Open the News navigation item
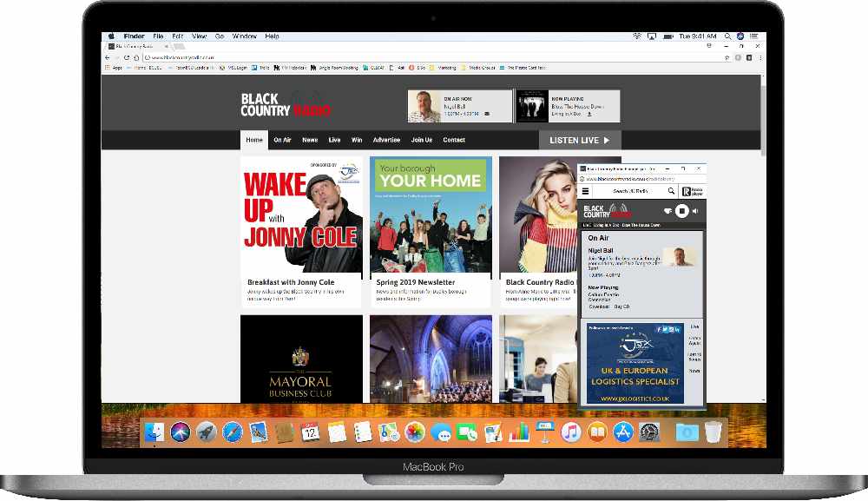Screen dimensions: 868x501 click(310, 140)
